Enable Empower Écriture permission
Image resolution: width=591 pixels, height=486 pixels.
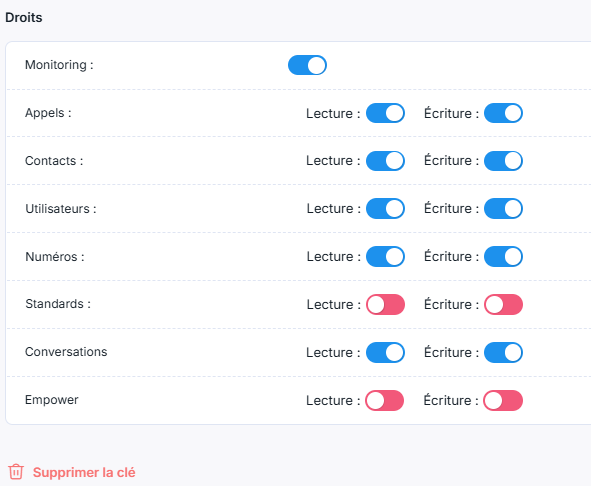tap(503, 400)
